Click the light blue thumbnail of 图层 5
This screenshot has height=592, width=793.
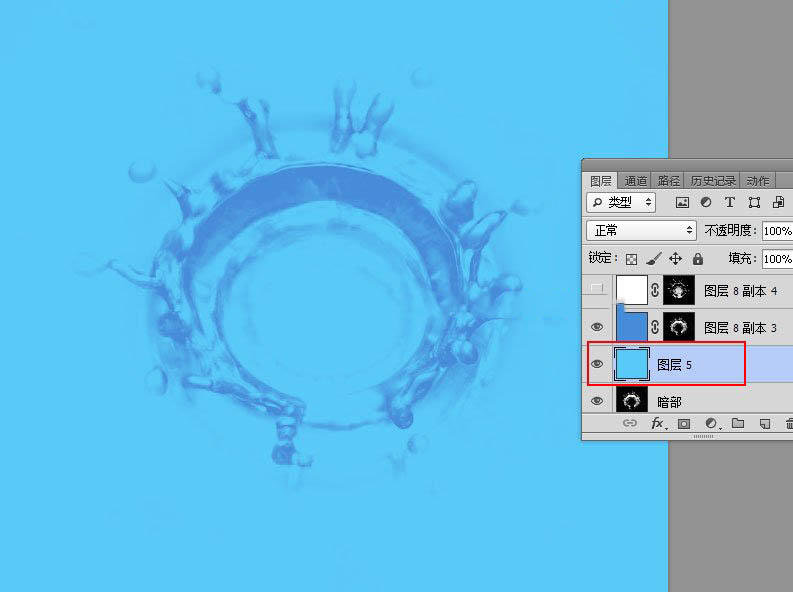point(632,364)
